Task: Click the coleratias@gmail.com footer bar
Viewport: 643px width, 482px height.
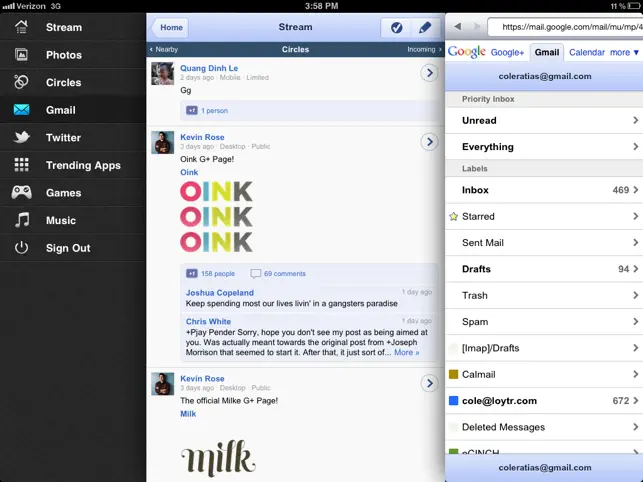Action: [545, 468]
